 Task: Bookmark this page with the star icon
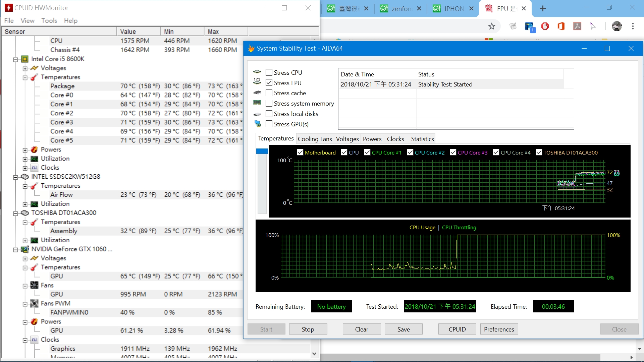[x=492, y=26]
